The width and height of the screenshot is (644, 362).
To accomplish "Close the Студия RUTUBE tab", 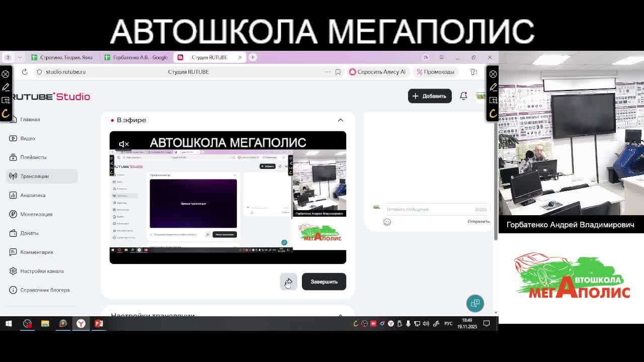I will (239, 57).
